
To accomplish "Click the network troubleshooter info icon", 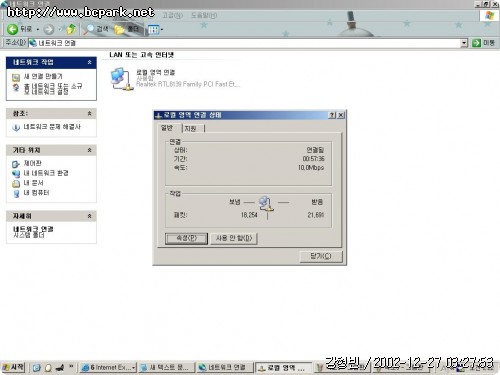I will point(16,128).
